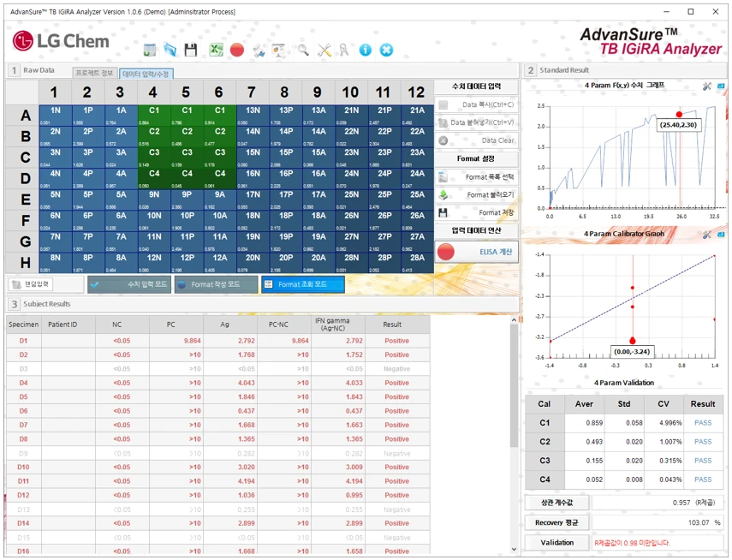Image resolution: width=732 pixels, height=560 pixels.
Task: Click Ag value 0.437 in row D6
Action: [x=246, y=411]
